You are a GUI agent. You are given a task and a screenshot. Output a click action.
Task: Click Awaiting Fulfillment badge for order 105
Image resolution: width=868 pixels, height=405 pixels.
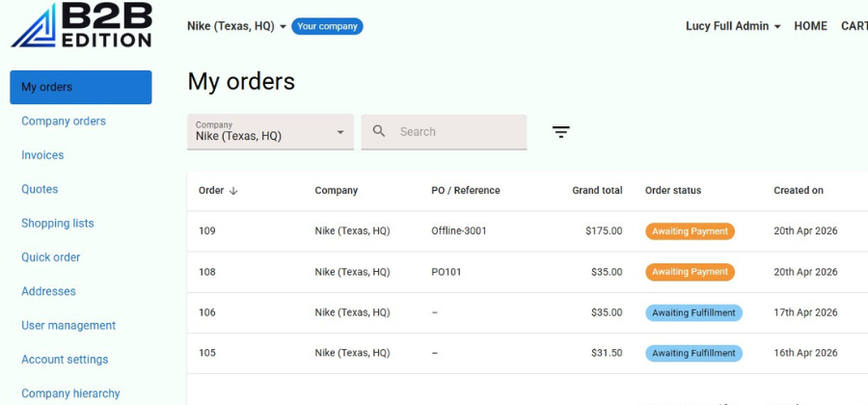point(693,353)
